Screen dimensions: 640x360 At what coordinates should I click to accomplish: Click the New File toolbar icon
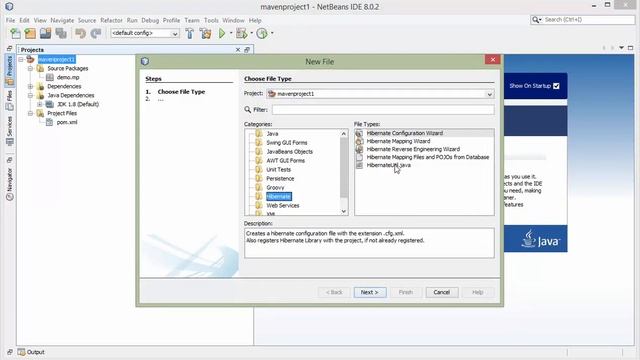coord(16,33)
